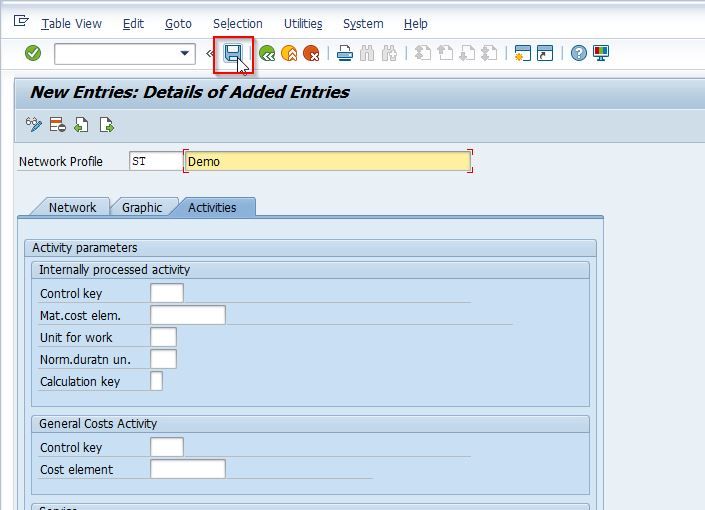Click the Previous Page icon
The height and width of the screenshot is (510, 705).
pyautogui.click(x=445, y=54)
